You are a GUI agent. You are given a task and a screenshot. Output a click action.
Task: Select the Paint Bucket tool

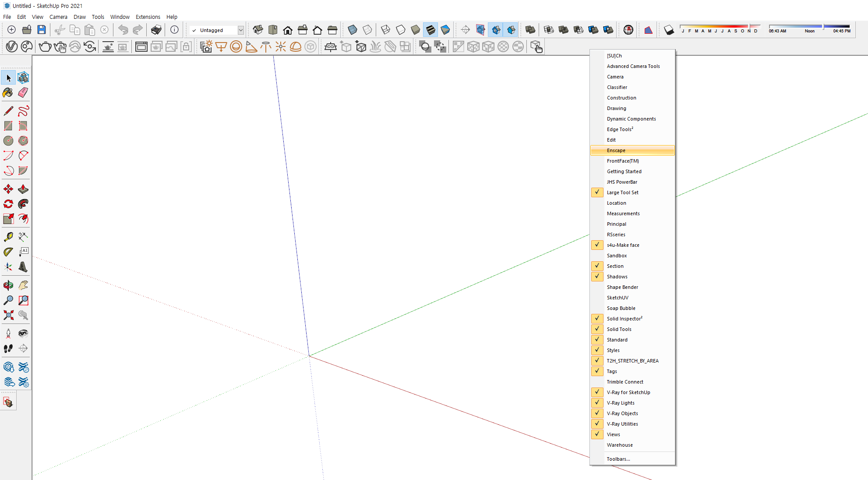8,92
